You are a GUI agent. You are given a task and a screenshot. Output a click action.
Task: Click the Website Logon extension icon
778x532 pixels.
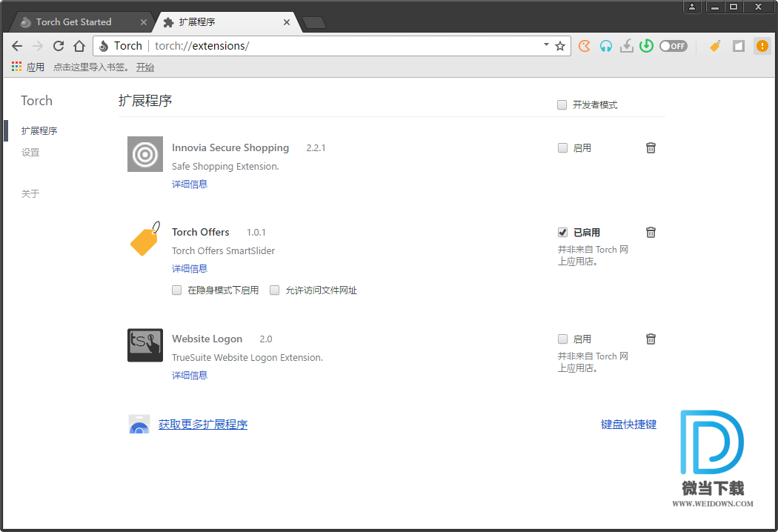(145, 345)
